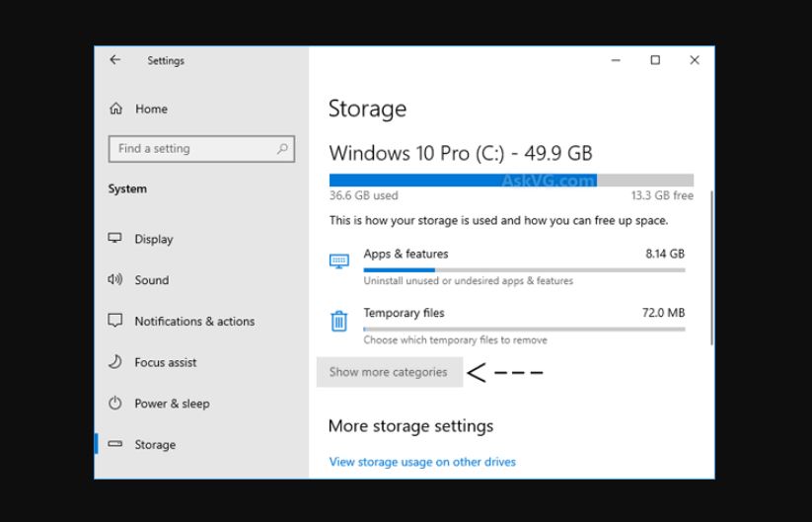Screen dimensions: 812x522
Task: Click the search magnifier icon
Action: coord(282,149)
